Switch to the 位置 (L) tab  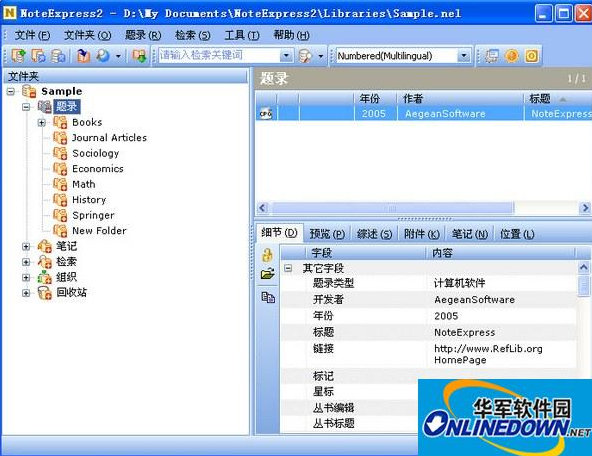tap(517, 234)
